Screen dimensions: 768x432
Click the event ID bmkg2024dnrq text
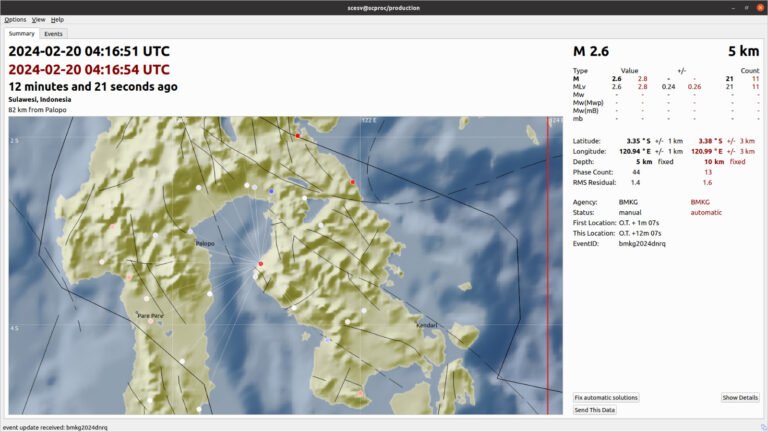coord(642,243)
